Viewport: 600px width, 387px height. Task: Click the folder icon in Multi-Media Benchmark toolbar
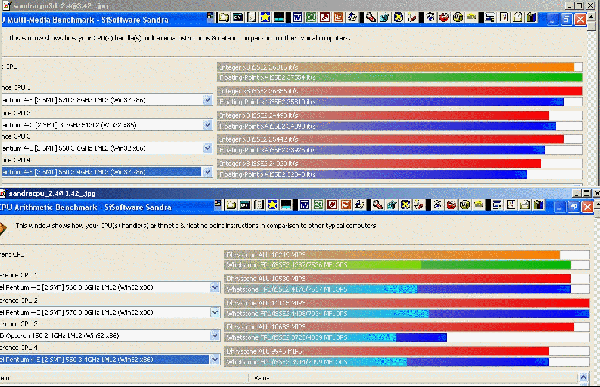click(224, 17)
